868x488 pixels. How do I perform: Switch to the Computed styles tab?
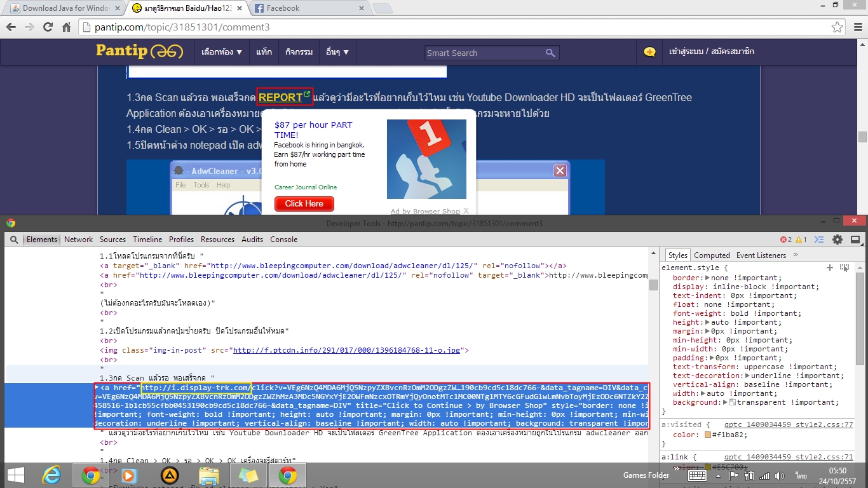(x=712, y=255)
